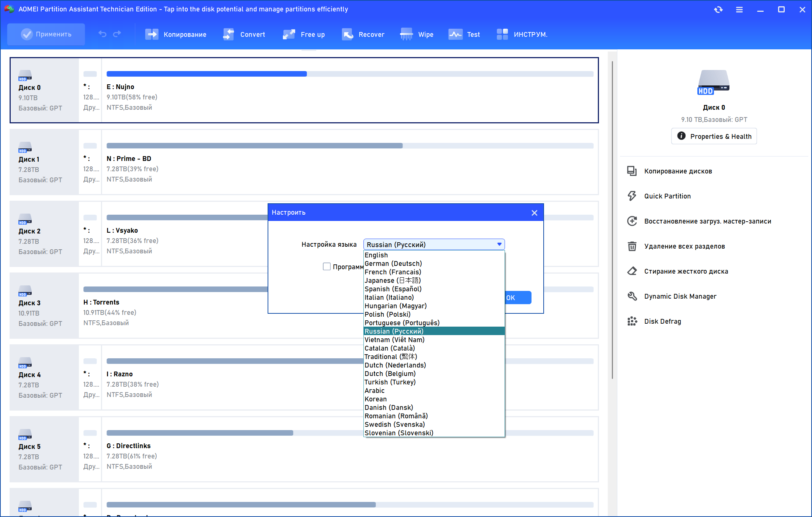Collapse the language combo box arrow

point(499,244)
